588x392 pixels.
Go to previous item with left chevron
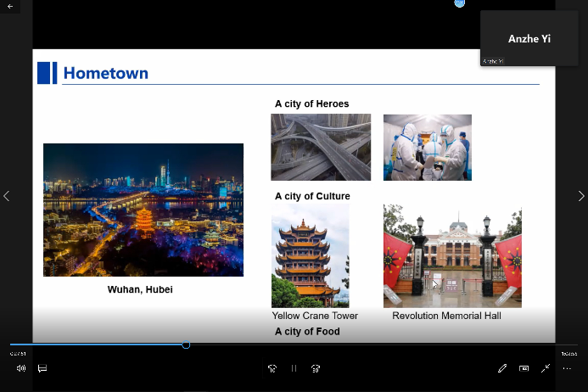tap(7, 196)
